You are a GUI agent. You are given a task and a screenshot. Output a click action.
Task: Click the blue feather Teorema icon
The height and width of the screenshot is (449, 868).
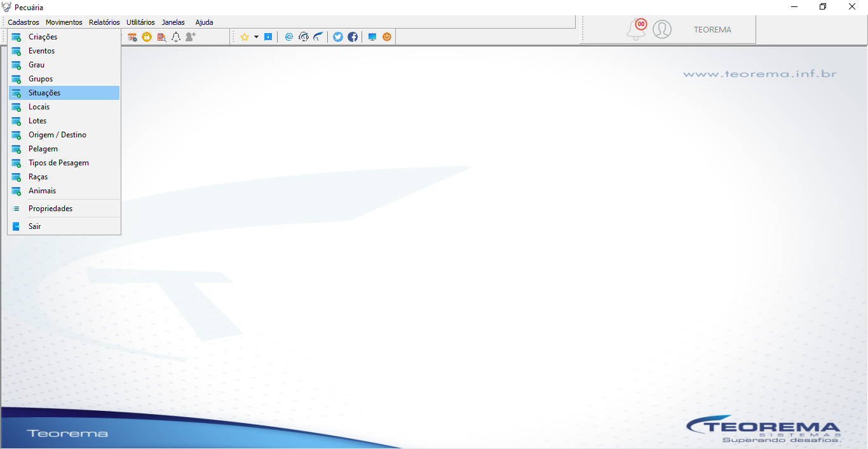[x=318, y=37]
